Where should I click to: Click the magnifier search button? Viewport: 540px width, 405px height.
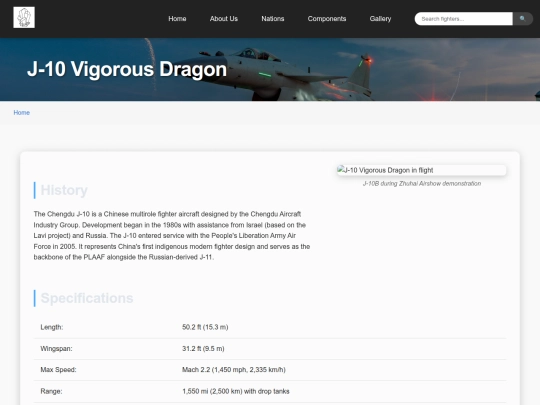(x=522, y=19)
